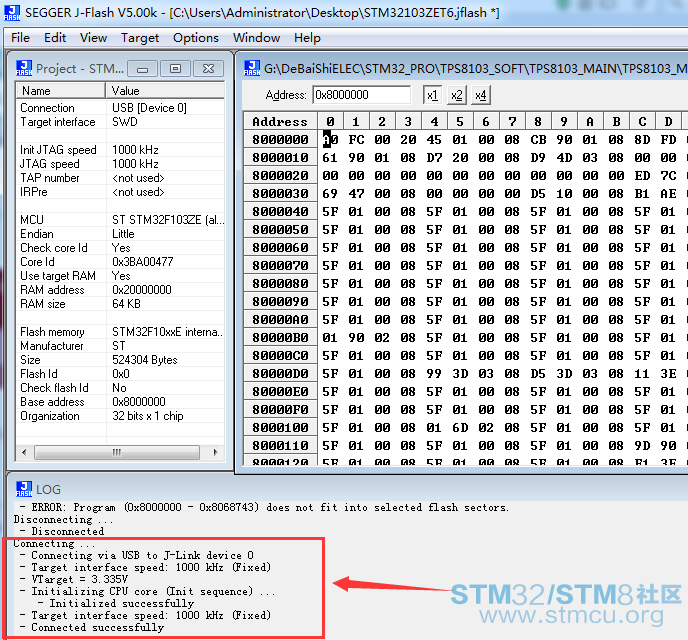Click byte '99' in row 80000D0

434,373
